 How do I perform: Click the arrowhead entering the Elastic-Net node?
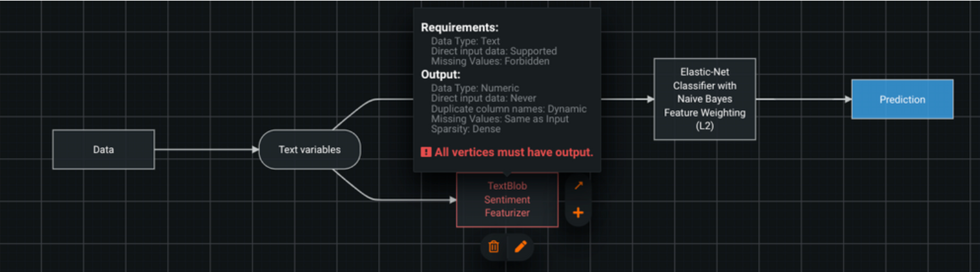(x=649, y=99)
